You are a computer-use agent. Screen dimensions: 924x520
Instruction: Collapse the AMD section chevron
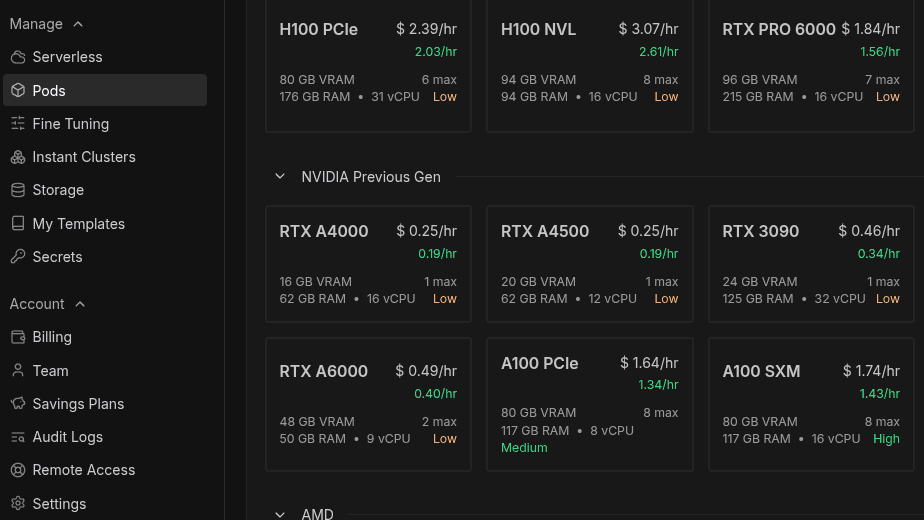pos(280,514)
